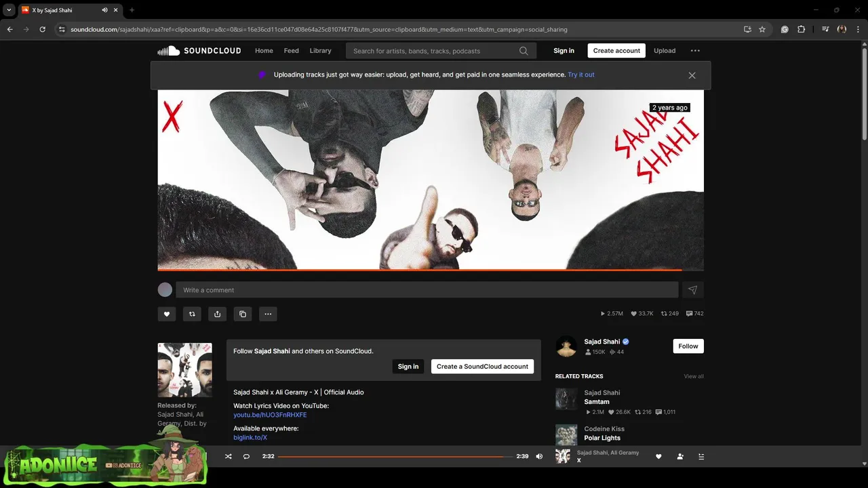Open a new browser tab
868x488 pixels.
(132, 10)
